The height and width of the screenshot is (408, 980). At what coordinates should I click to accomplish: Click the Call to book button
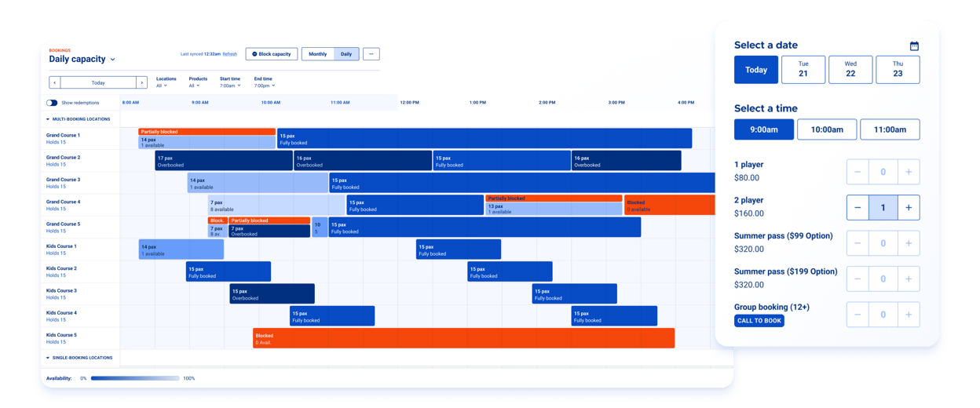point(759,321)
